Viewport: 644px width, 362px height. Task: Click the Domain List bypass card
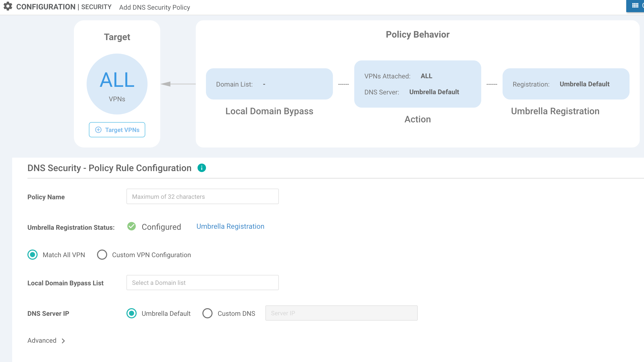pos(269,84)
